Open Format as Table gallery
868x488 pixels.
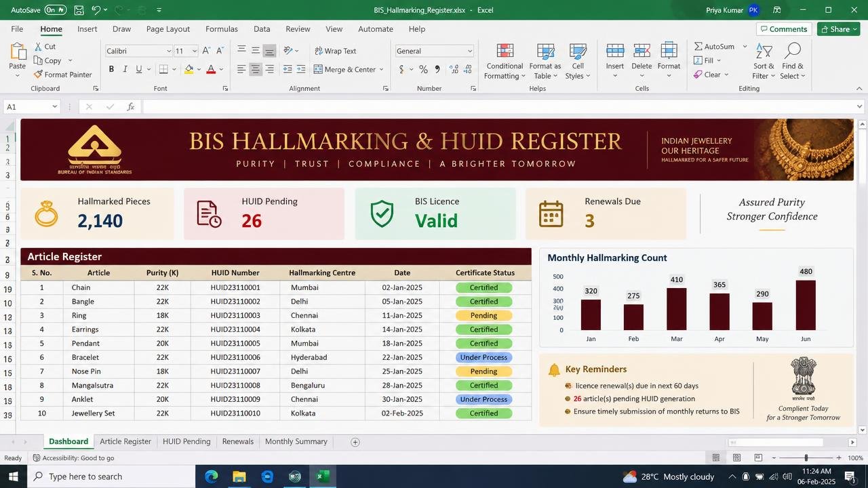point(545,62)
